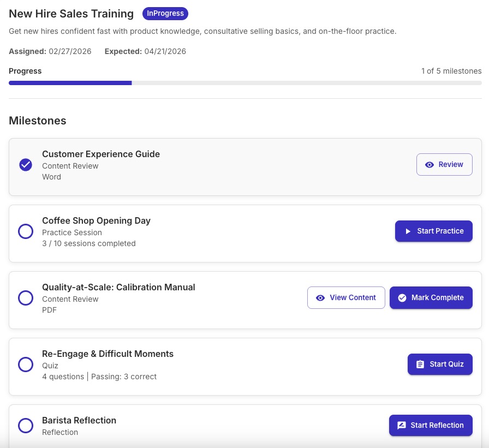This screenshot has height=448, width=489.
Task: Click the eye icon on the Review button
Action: tap(430, 164)
